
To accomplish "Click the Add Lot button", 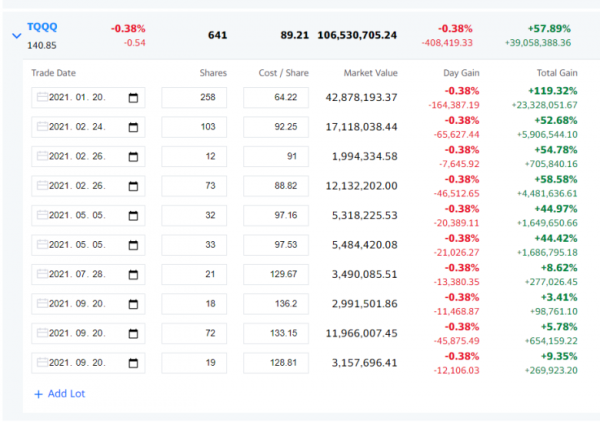I will tap(60, 394).
